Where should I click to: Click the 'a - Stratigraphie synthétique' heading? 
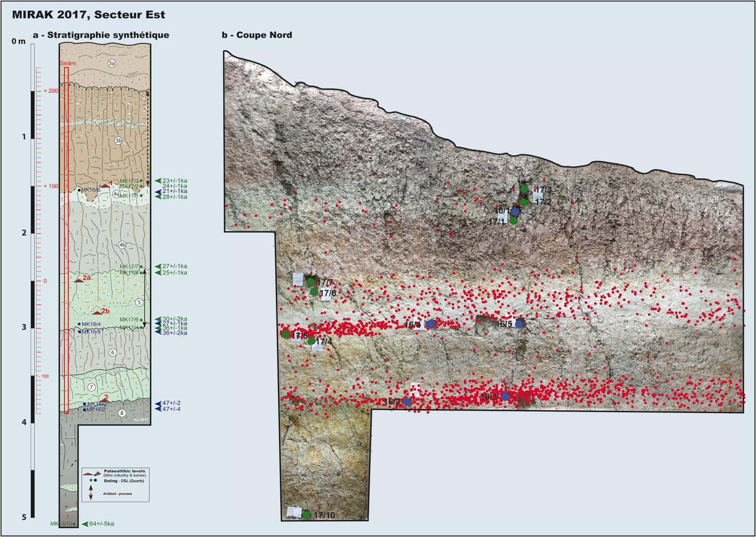point(100,35)
